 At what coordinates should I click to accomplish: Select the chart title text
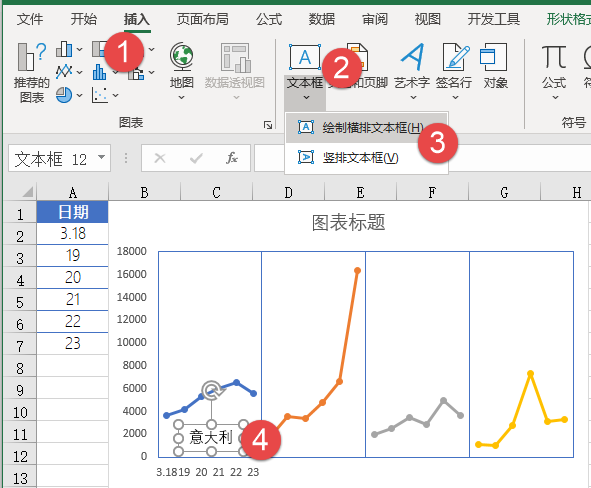tap(348, 222)
